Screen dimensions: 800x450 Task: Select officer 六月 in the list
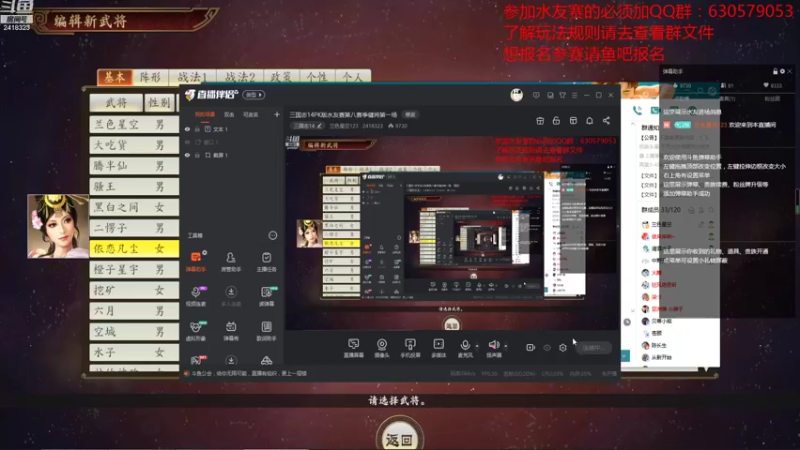[134, 311]
